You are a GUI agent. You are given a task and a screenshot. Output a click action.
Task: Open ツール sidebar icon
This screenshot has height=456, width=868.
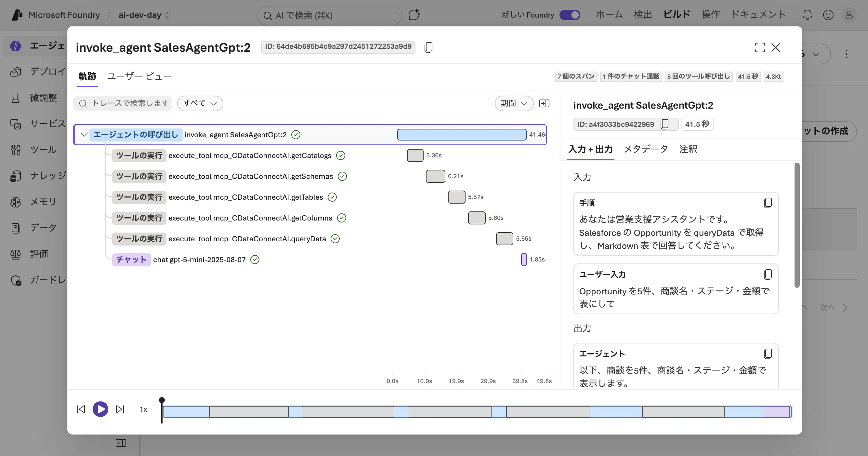point(16,150)
